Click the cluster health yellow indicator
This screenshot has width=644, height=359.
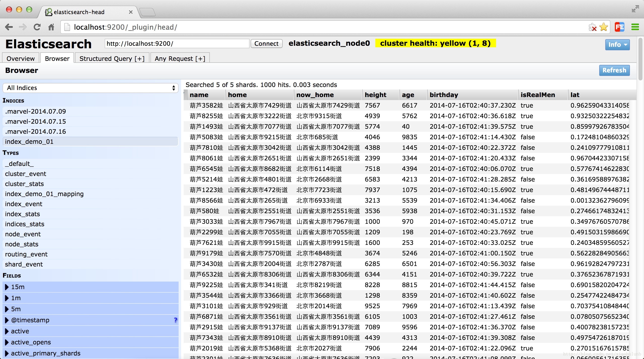(x=435, y=43)
